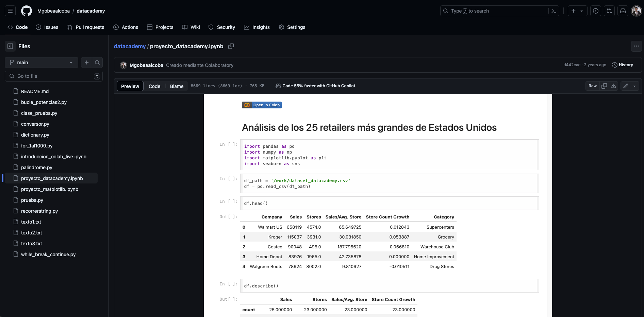The height and width of the screenshot is (317, 644).
Task: Open the Projects tab
Action: point(160,27)
